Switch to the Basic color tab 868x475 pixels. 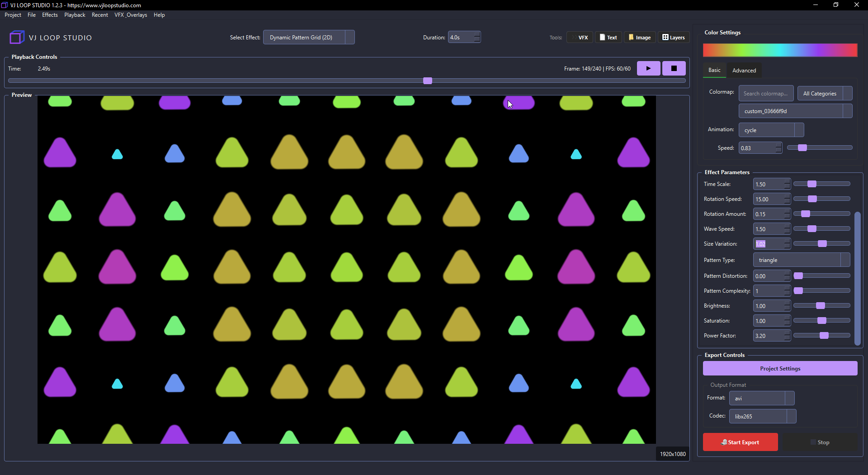[714, 70]
